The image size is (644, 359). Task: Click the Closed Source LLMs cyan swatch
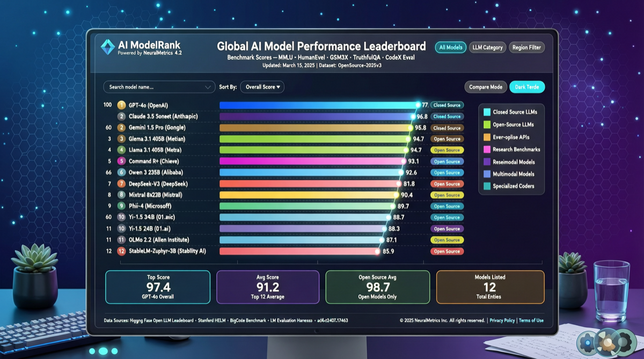click(487, 112)
